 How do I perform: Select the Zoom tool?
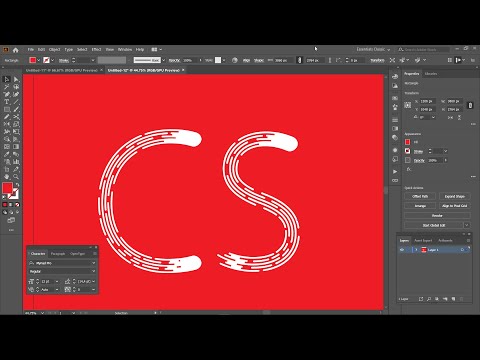[x=16, y=177]
